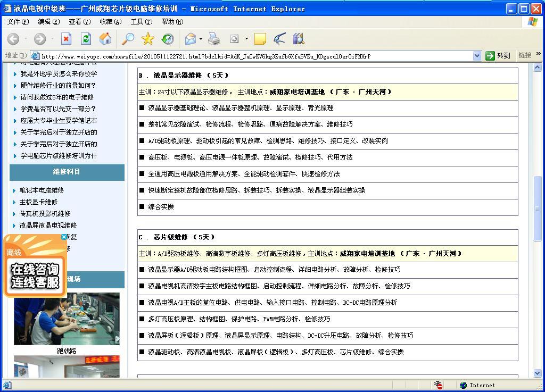
Task: Open the 笔记本电脑维修 sidebar link
Action: pyautogui.click(x=42, y=190)
